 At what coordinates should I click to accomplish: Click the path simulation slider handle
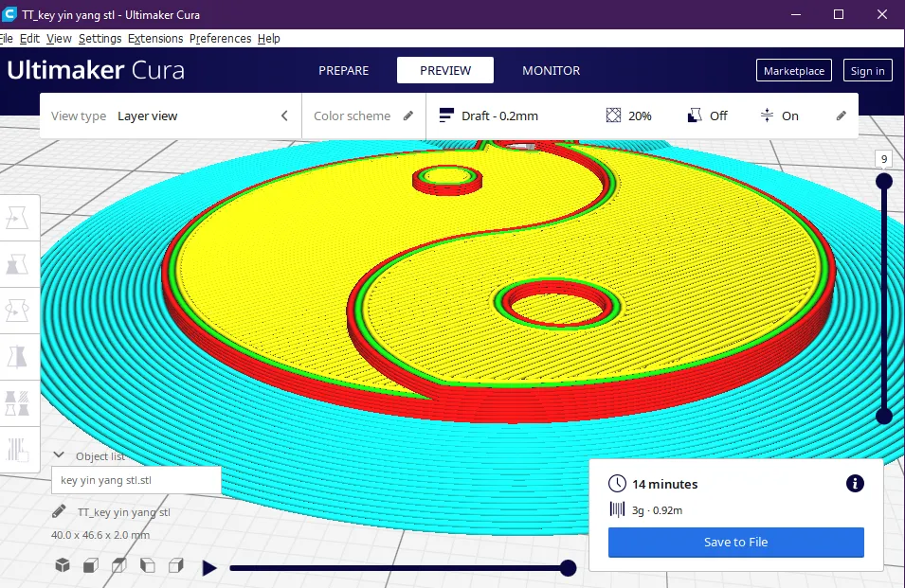(568, 568)
